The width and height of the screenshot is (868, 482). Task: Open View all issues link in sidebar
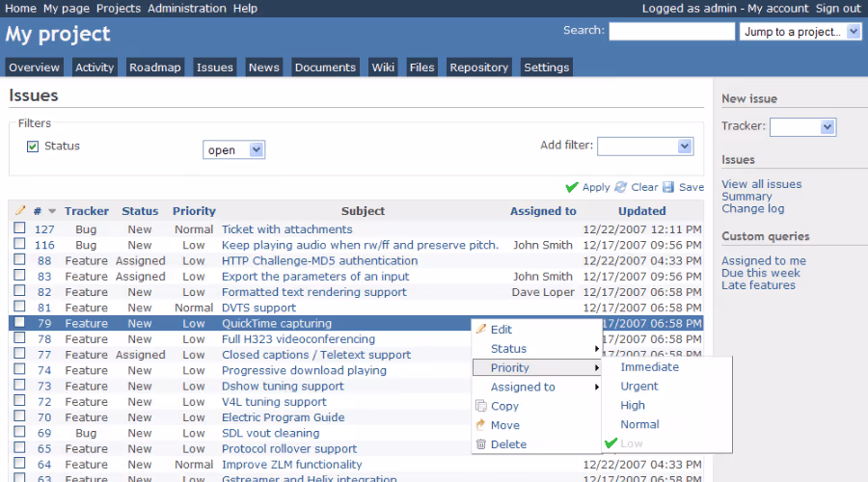(761, 184)
